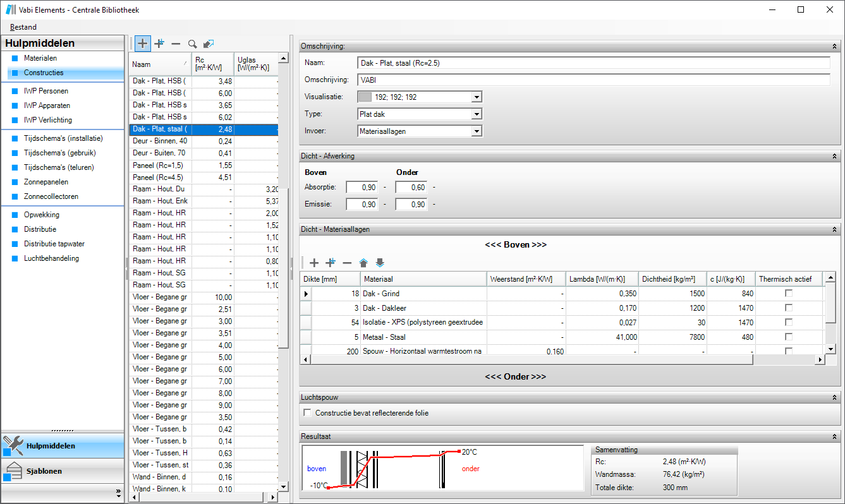
Task: Collapse the Omschrijving section
Action: coord(834,46)
